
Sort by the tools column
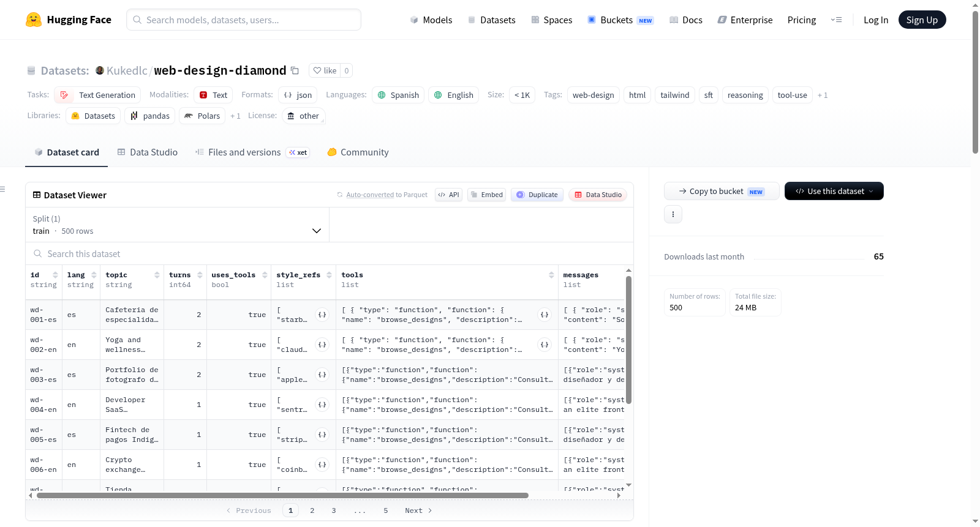[551, 275]
